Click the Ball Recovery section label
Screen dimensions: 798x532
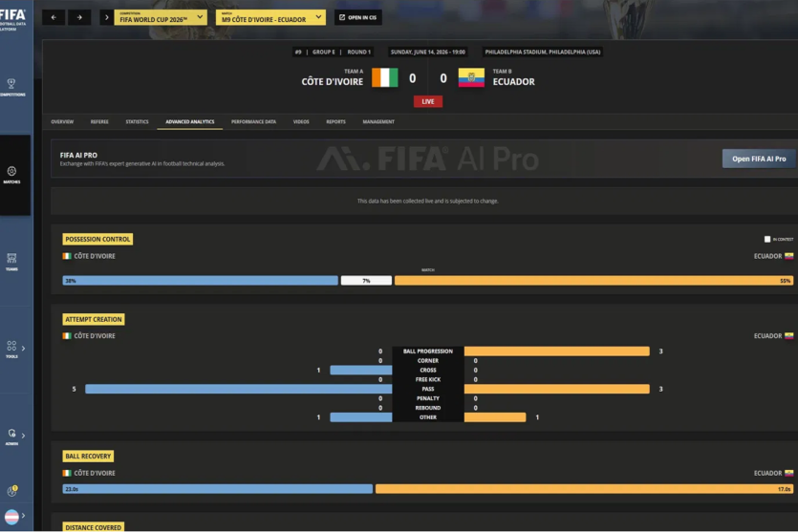(88, 457)
